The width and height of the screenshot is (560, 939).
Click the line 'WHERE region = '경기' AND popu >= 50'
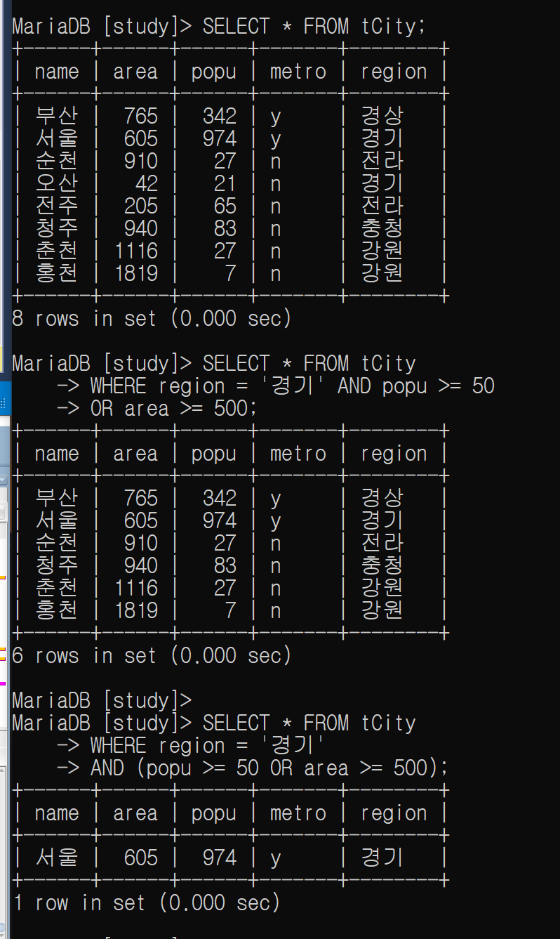pos(293,386)
